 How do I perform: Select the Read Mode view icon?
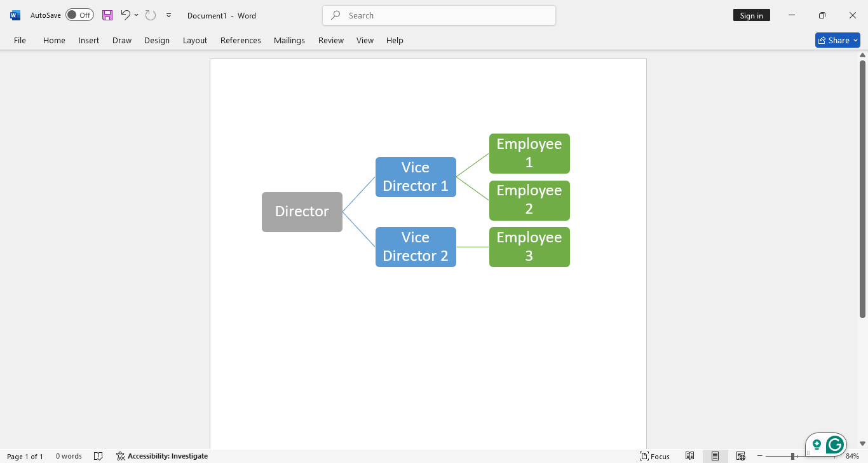[689, 456]
